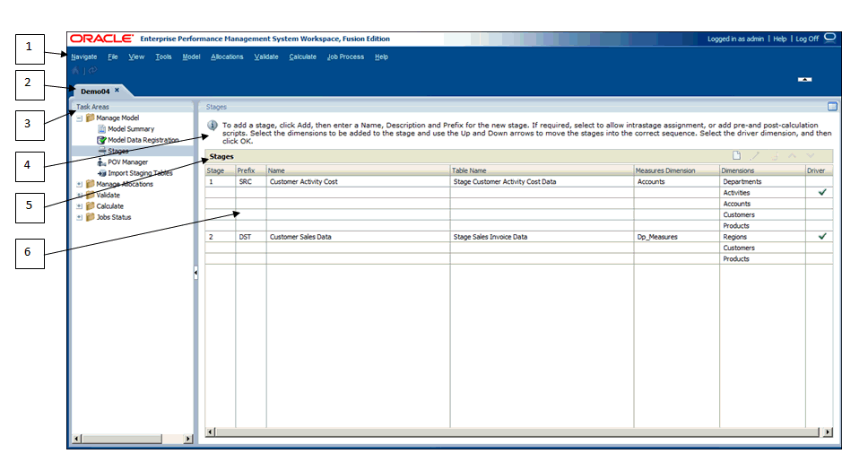
Task: Click the Add new stage icon
Action: (x=736, y=156)
